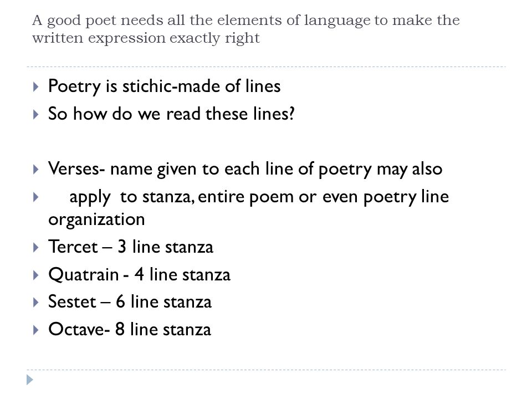Click the bullet arrow next to Sestet
This screenshot has width=532, height=399.
(35, 303)
